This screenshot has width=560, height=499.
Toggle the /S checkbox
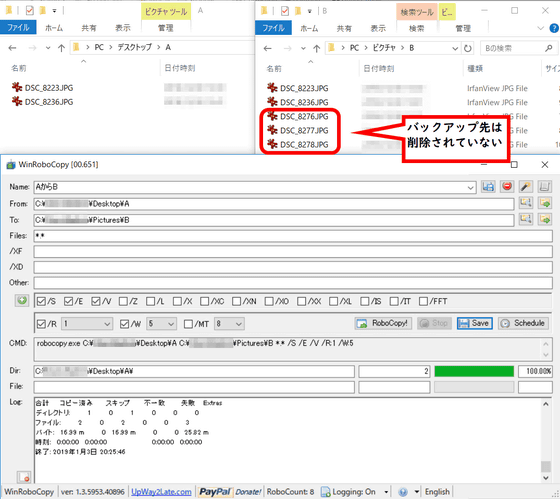click(41, 301)
